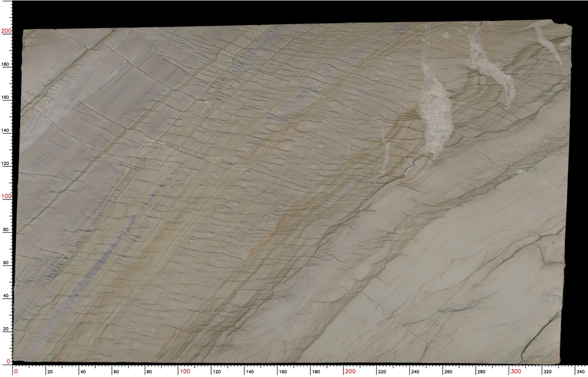Click the 40 label on horizontal ruler
The width and height of the screenshot is (588, 377).
coord(83,372)
